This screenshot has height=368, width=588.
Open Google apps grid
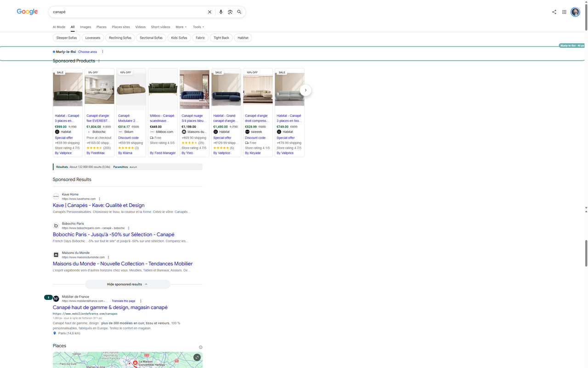coord(565,12)
